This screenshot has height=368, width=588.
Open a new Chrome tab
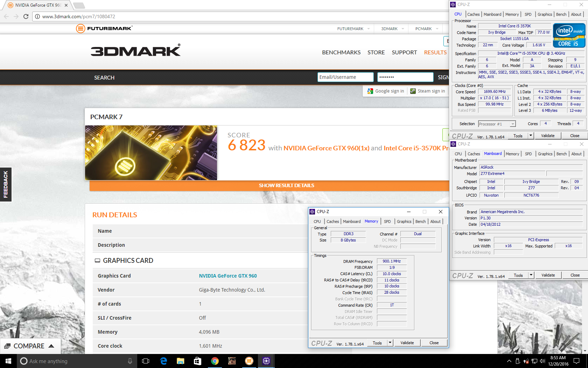click(79, 5)
